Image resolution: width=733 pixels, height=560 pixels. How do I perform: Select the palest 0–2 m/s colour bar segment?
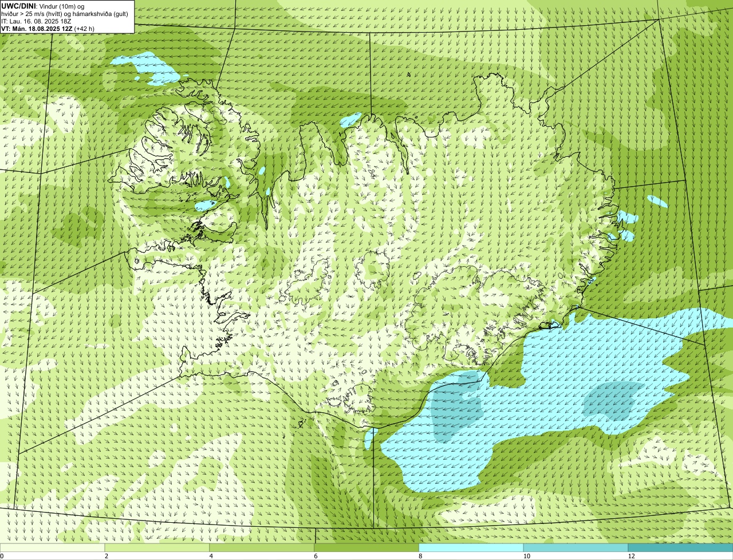(x=52, y=547)
